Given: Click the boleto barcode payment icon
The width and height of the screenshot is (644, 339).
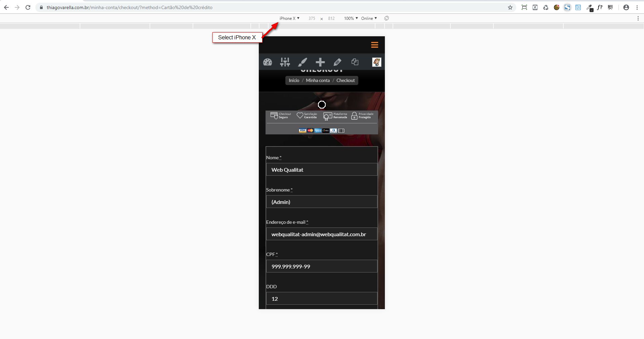Looking at the screenshot, I should pos(341,130).
